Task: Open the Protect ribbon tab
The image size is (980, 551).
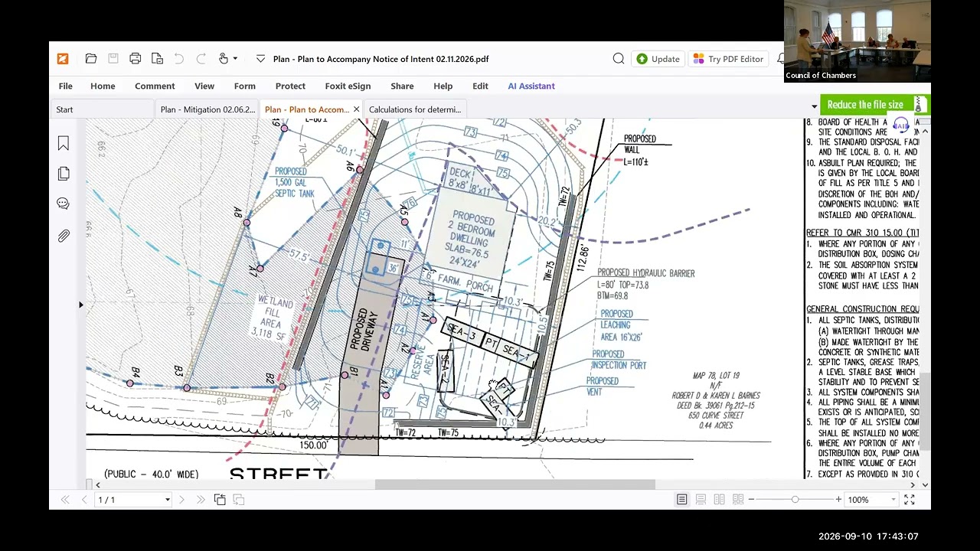Action: (290, 86)
